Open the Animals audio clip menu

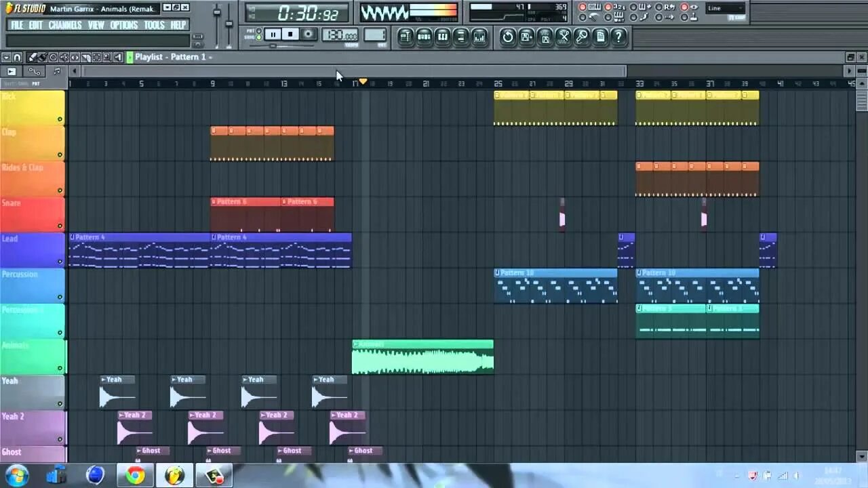pyautogui.click(x=355, y=344)
